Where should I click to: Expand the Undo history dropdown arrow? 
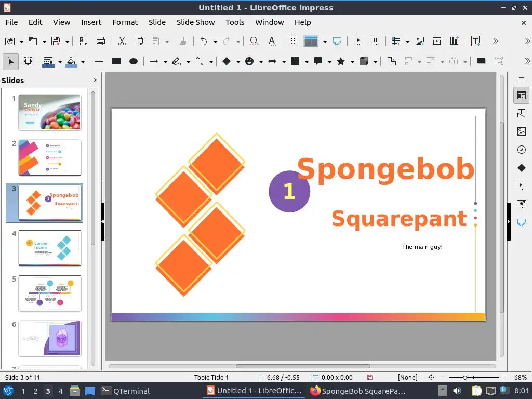(x=215, y=42)
